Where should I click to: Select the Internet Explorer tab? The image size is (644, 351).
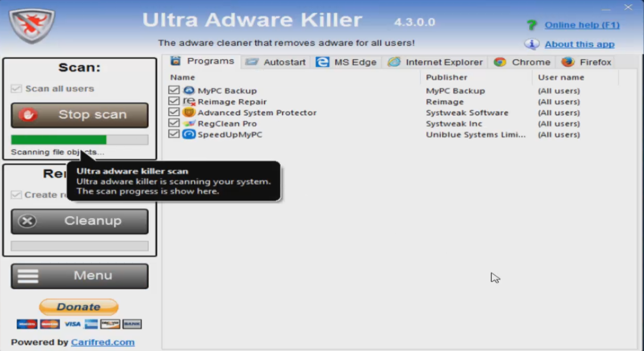pos(435,62)
